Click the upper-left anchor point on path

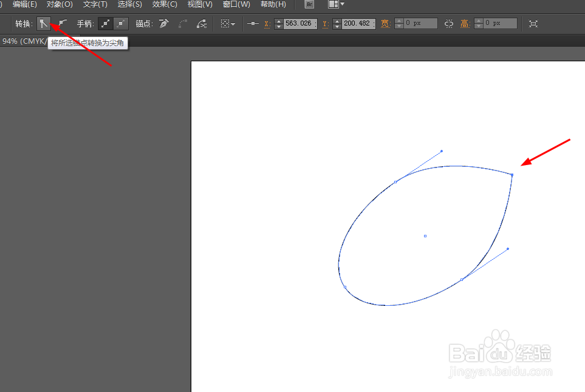click(x=395, y=182)
